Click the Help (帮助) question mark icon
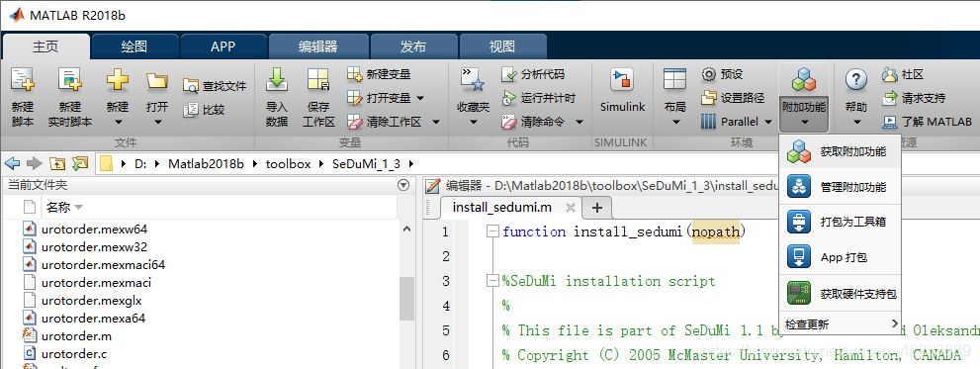980x369 pixels. [856, 80]
